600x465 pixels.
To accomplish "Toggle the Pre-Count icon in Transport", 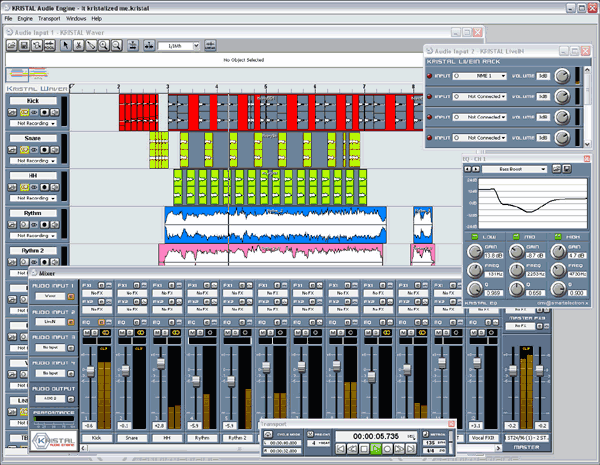I will pos(310,434).
